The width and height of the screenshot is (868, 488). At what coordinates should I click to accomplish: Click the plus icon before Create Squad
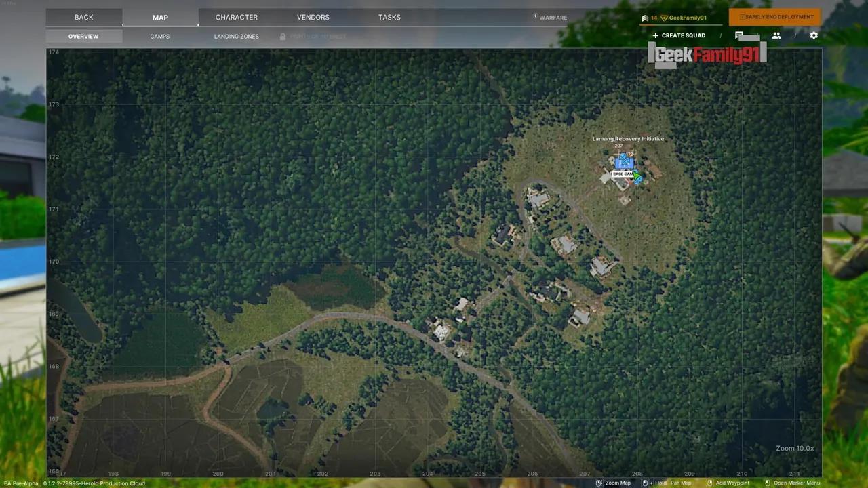click(x=655, y=35)
